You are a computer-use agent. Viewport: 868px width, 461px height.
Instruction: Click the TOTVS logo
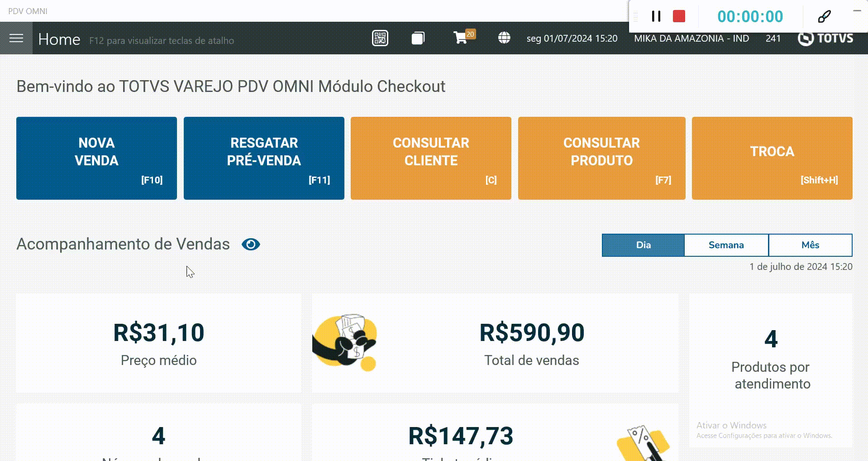pos(825,39)
